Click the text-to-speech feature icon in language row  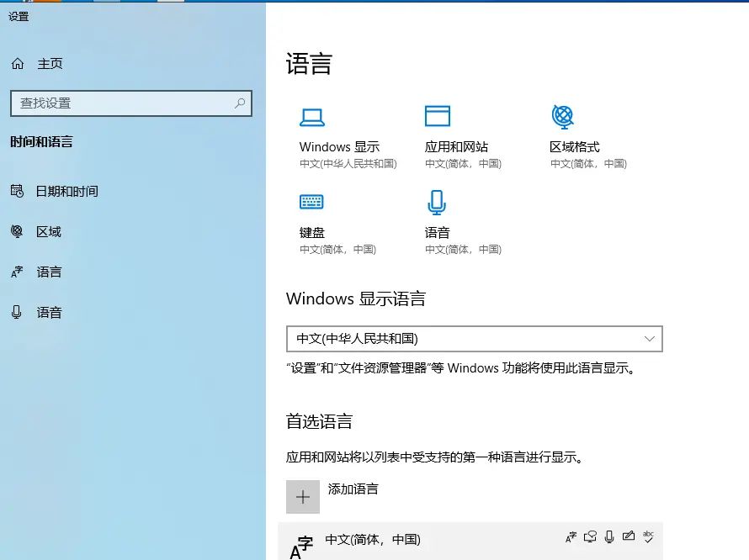click(x=590, y=537)
